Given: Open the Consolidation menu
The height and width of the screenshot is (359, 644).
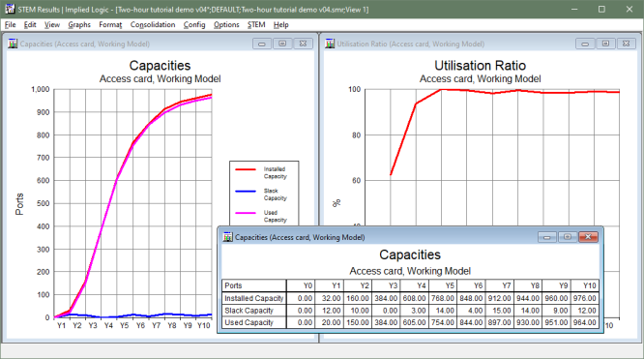Looking at the screenshot, I should click(153, 25).
